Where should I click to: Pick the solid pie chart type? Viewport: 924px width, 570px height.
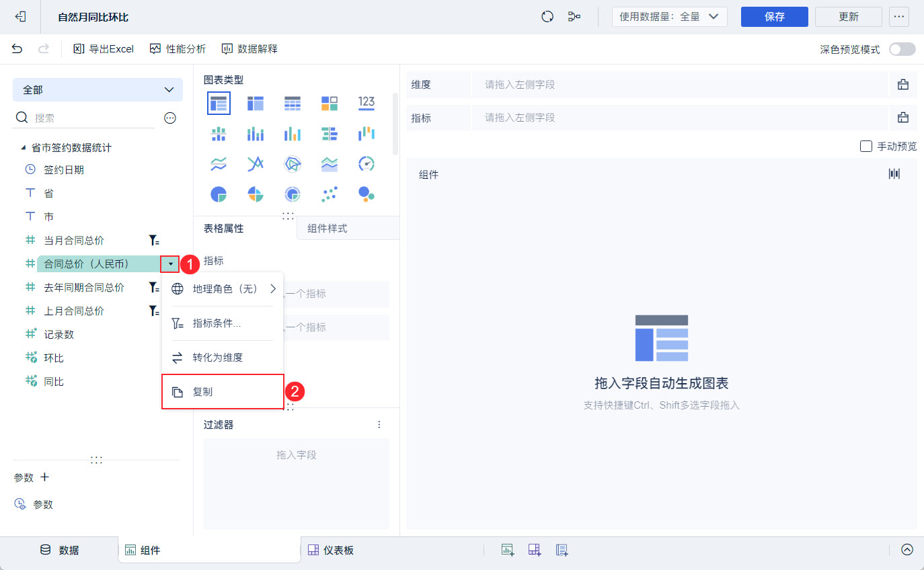coord(219,195)
